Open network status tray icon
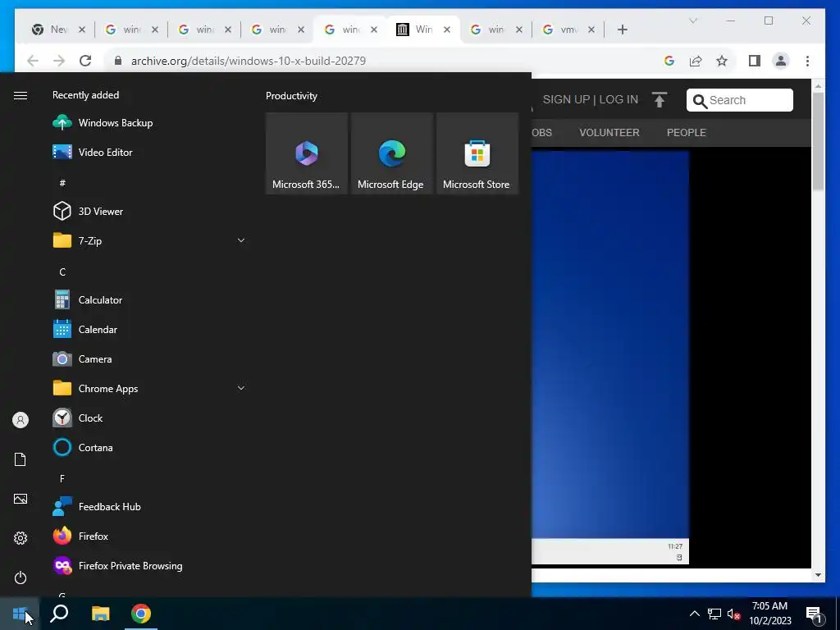 click(714, 614)
